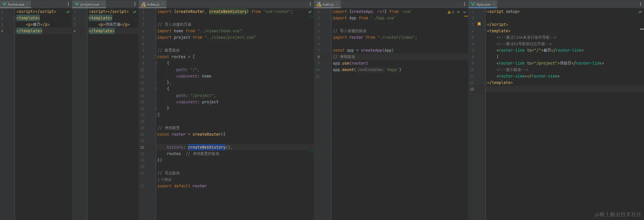Close the index.js tab
This screenshot has height=220, width=644.
(163, 4)
